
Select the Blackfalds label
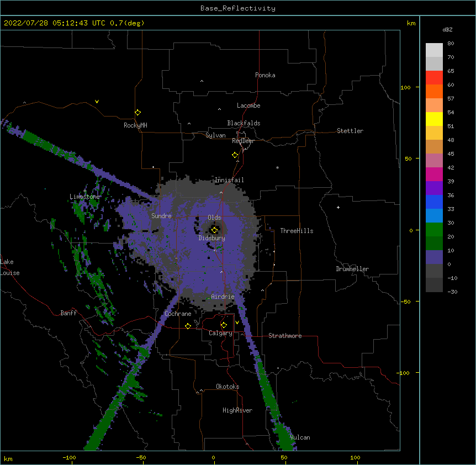[x=244, y=123]
